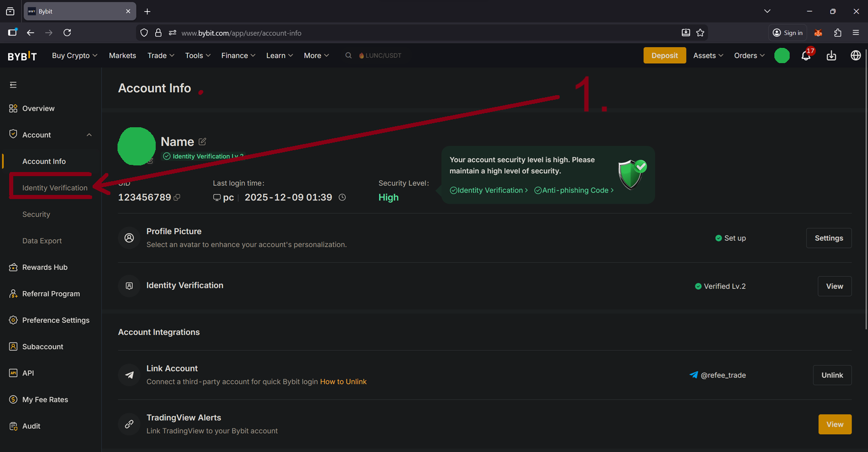Go to Markets page
The width and height of the screenshot is (868, 452).
[122, 55]
